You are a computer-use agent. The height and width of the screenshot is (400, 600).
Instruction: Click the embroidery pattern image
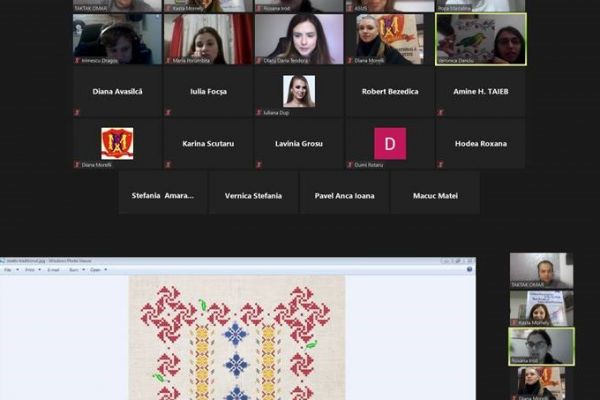tap(236, 338)
